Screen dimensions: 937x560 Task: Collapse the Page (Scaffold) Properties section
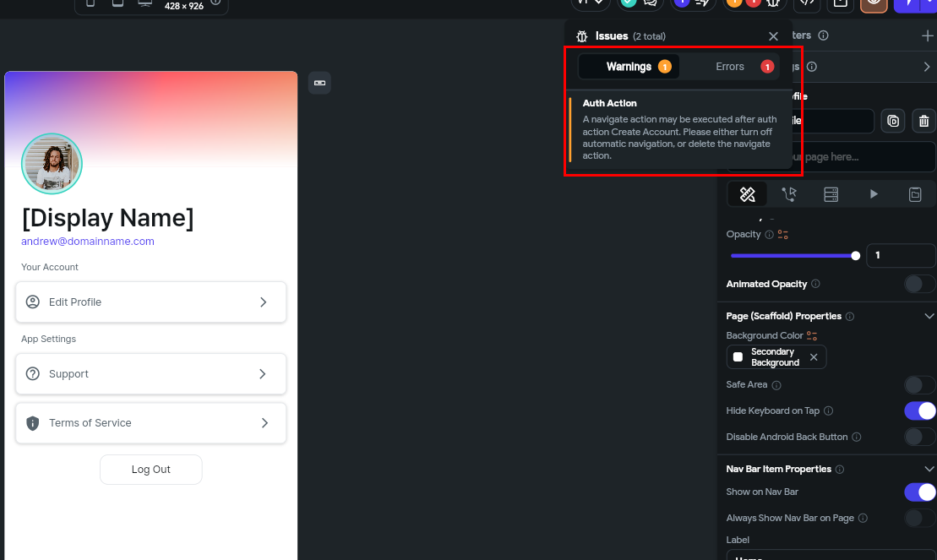(x=929, y=316)
